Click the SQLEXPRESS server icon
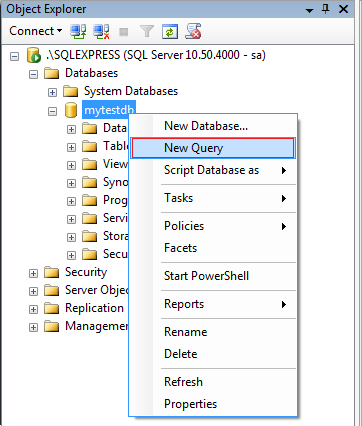Viewport: 362px width, 426px height. click(x=34, y=55)
